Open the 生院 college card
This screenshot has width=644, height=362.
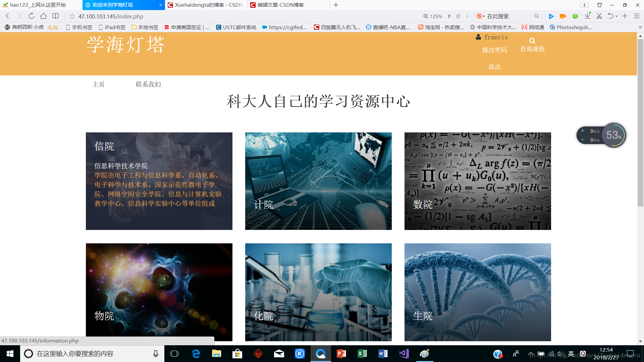[x=478, y=292]
